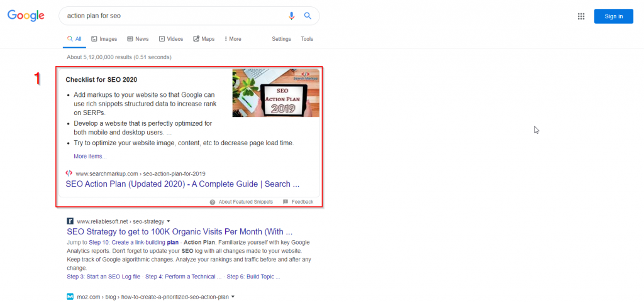Click the About Featured Snippets help icon
This screenshot has height=303, width=644.
pos(213,202)
